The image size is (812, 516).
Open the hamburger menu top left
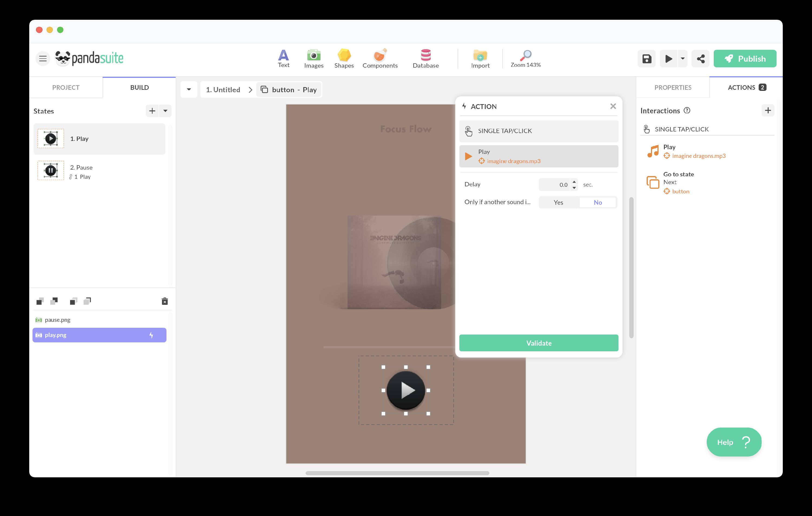pos(43,58)
